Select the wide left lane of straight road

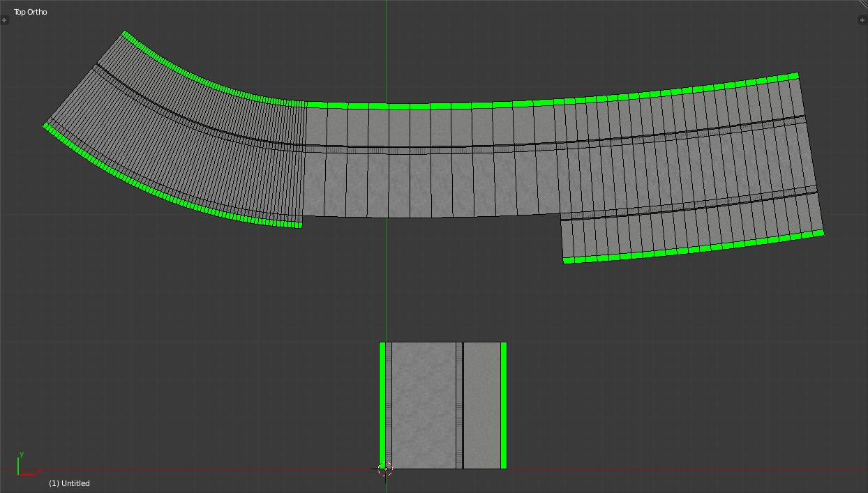tap(424, 404)
